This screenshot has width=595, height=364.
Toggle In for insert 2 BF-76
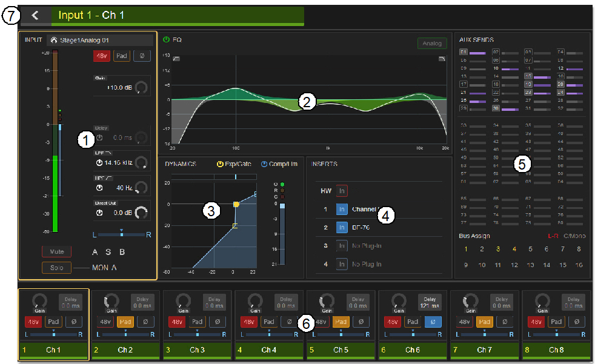point(342,228)
